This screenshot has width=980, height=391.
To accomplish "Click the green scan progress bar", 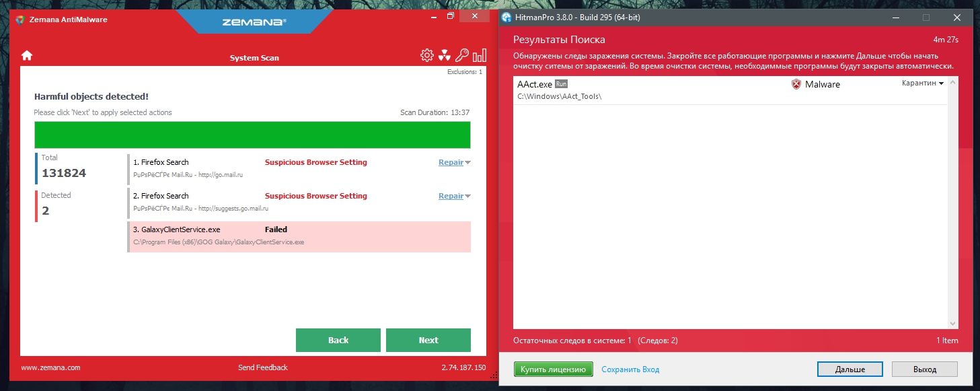I will point(252,135).
